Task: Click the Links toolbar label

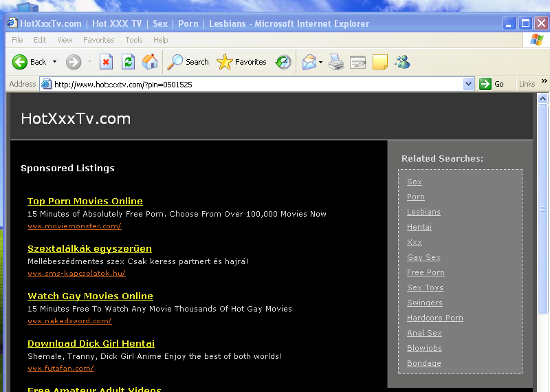Action: (x=527, y=84)
